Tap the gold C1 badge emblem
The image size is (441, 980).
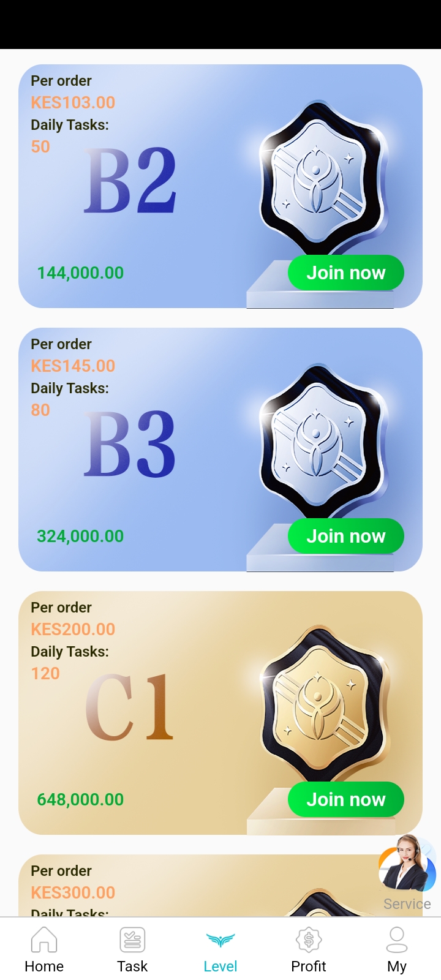325,704
